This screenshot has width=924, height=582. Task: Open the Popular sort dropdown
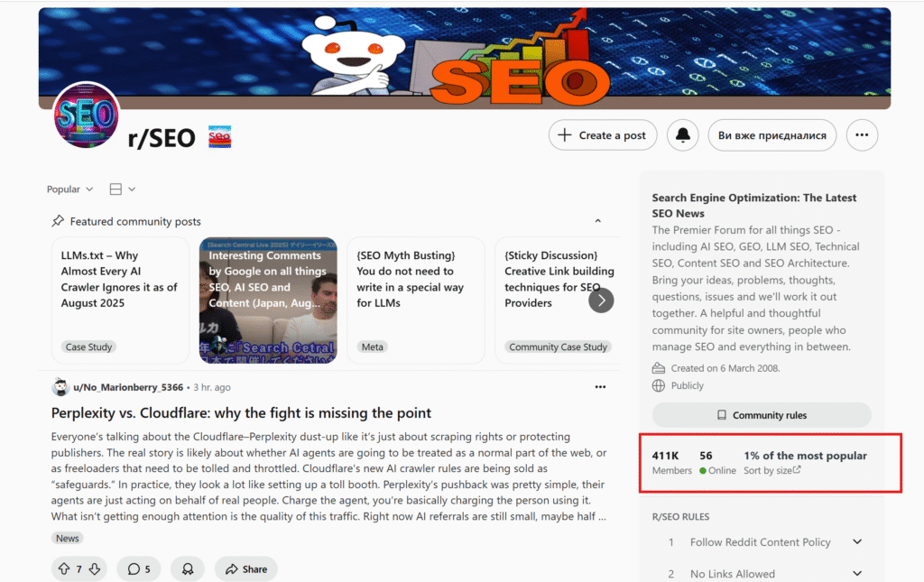point(69,189)
